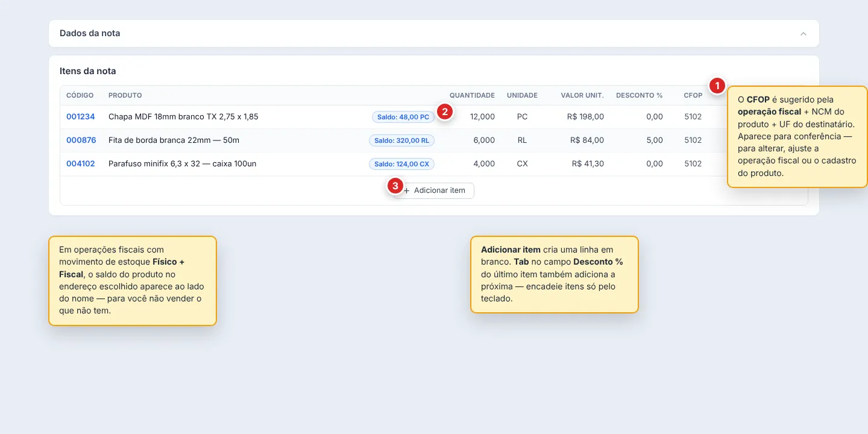Image resolution: width=868 pixels, height=434 pixels.
Task: Collapse the Dados da nota section chevron
Action: coord(803,34)
